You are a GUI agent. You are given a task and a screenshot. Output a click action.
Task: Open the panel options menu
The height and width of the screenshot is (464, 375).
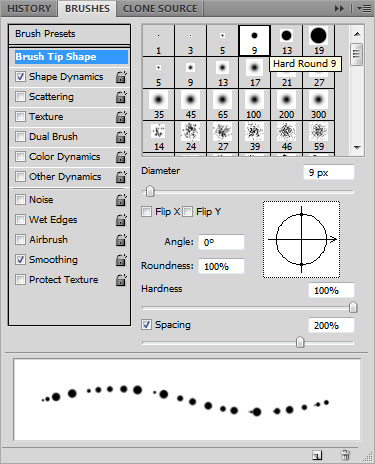coord(364,9)
